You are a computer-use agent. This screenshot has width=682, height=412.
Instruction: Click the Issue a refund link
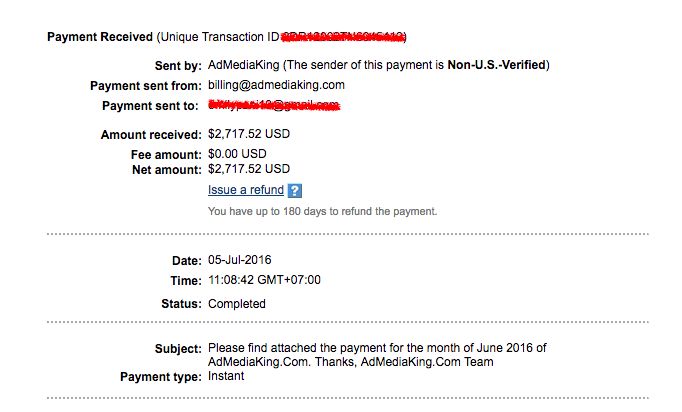point(246,190)
